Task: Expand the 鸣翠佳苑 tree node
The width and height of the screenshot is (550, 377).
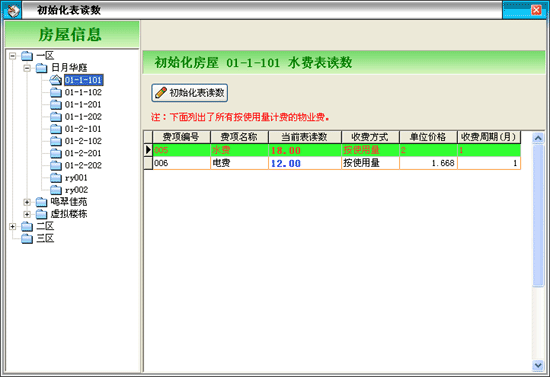Action: 27,202
